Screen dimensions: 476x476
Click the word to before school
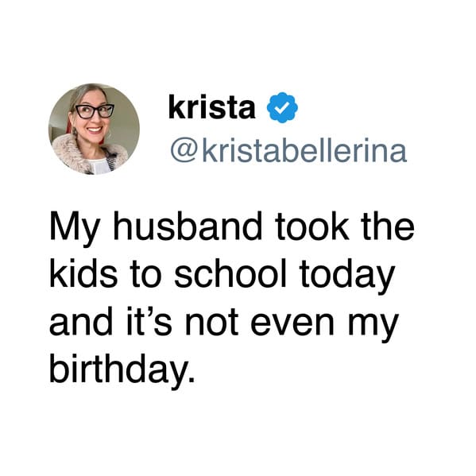(145, 276)
